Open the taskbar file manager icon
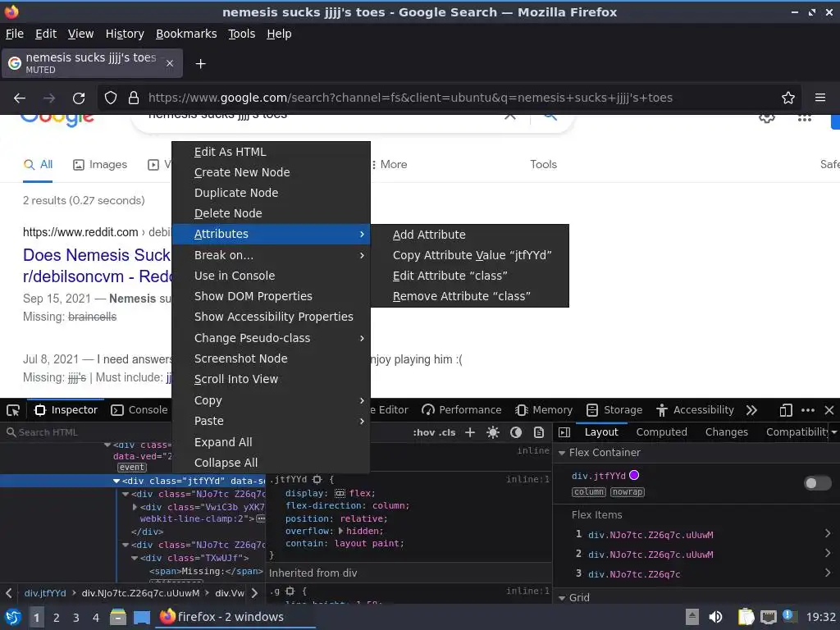 [x=118, y=617]
